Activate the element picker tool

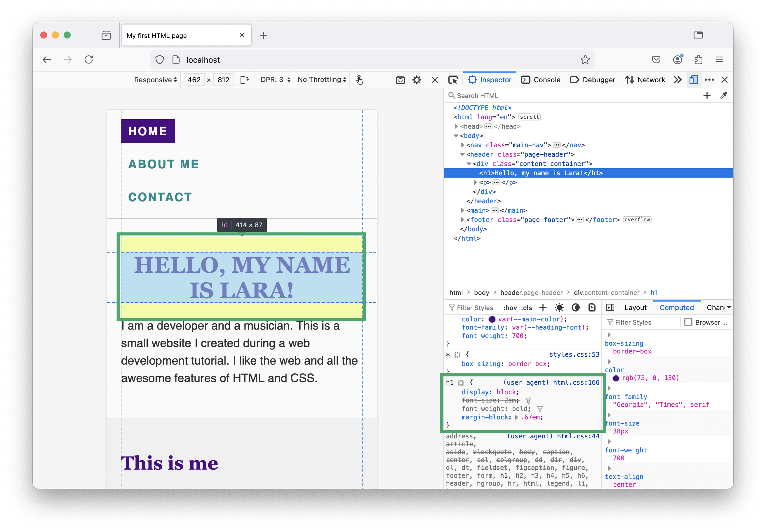click(453, 80)
